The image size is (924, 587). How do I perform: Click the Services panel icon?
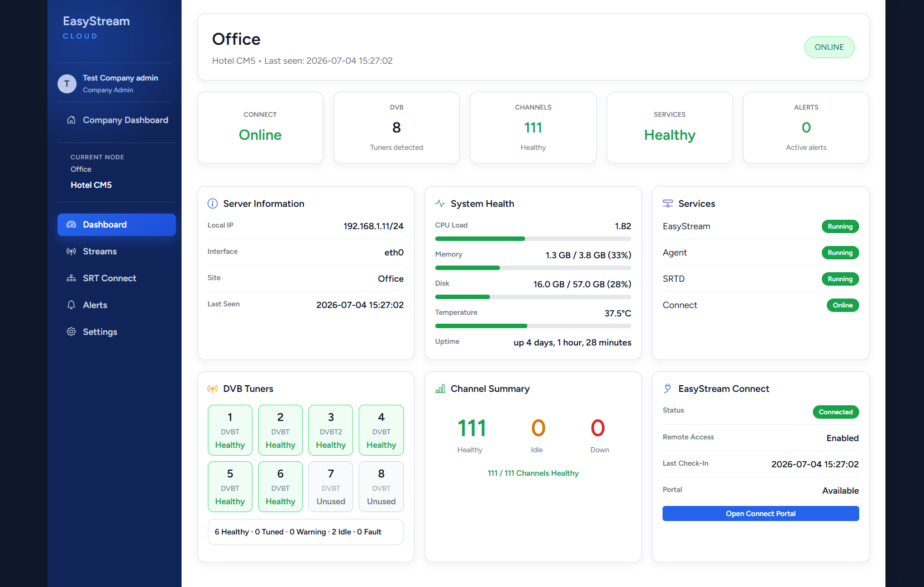(x=668, y=203)
